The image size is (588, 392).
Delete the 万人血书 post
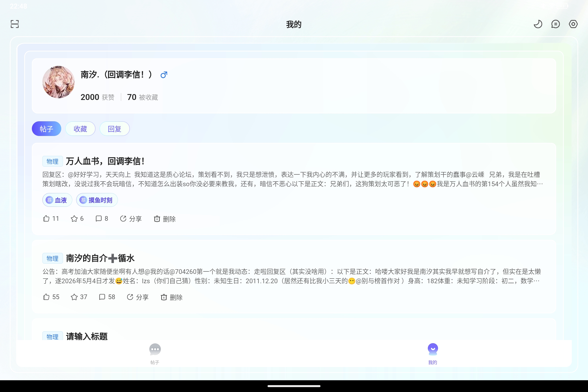coord(164,219)
